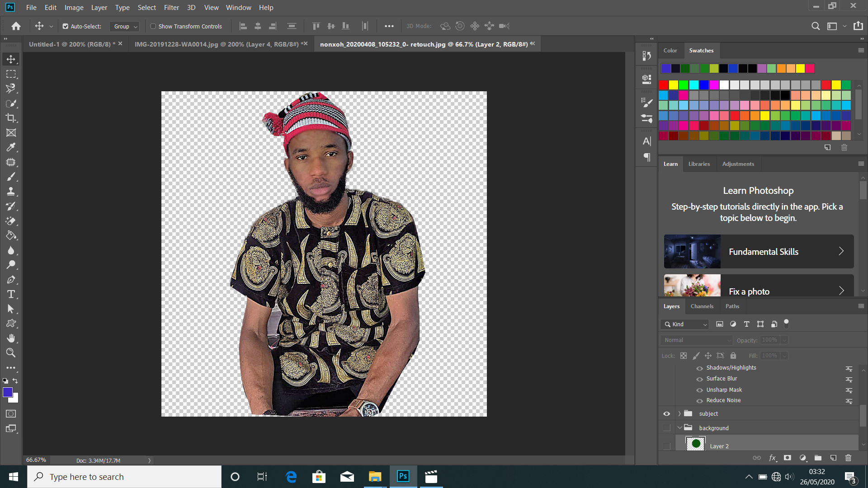Image resolution: width=868 pixels, height=488 pixels.
Task: Switch to the Channels tab
Action: [x=702, y=306]
